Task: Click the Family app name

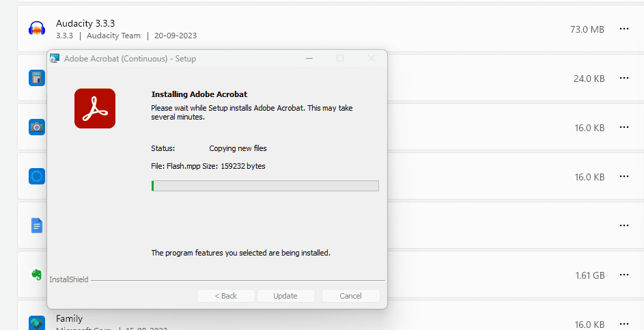Action: coord(70,318)
